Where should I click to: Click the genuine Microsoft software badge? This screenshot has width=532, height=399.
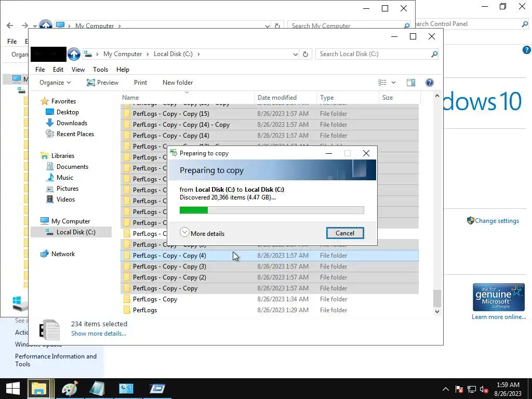coord(498,298)
